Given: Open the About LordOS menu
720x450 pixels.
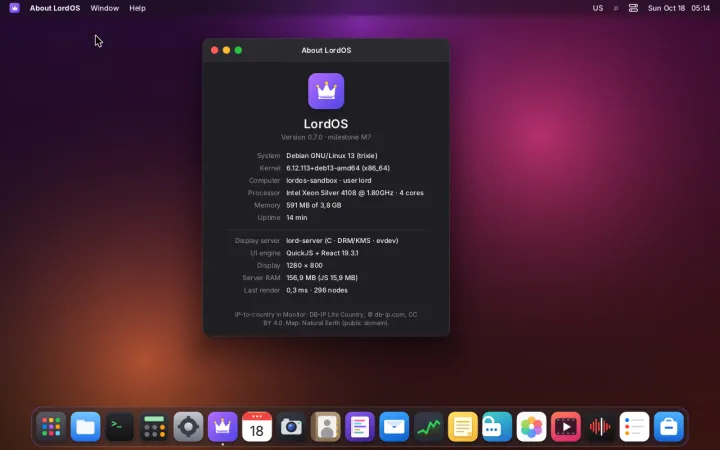Looking at the screenshot, I should click(55, 8).
